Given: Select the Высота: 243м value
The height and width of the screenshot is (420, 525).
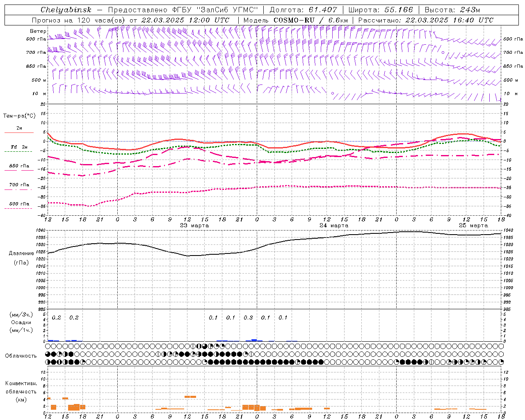Looking at the screenshot, I should click(x=452, y=10).
